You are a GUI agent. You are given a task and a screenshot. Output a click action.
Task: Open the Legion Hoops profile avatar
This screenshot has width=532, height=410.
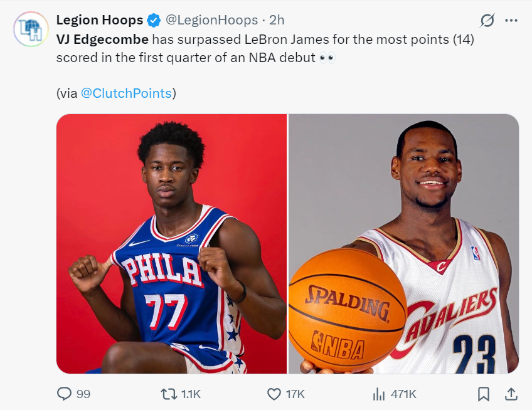(x=31, y=29)
